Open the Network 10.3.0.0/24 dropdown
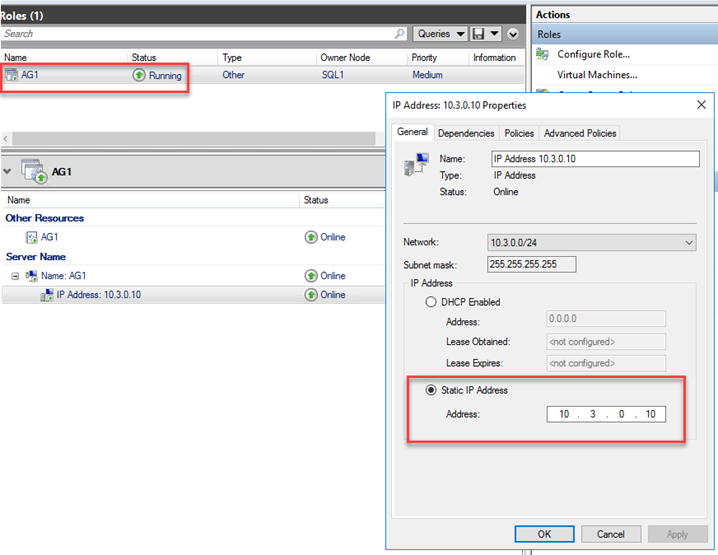 592,243
